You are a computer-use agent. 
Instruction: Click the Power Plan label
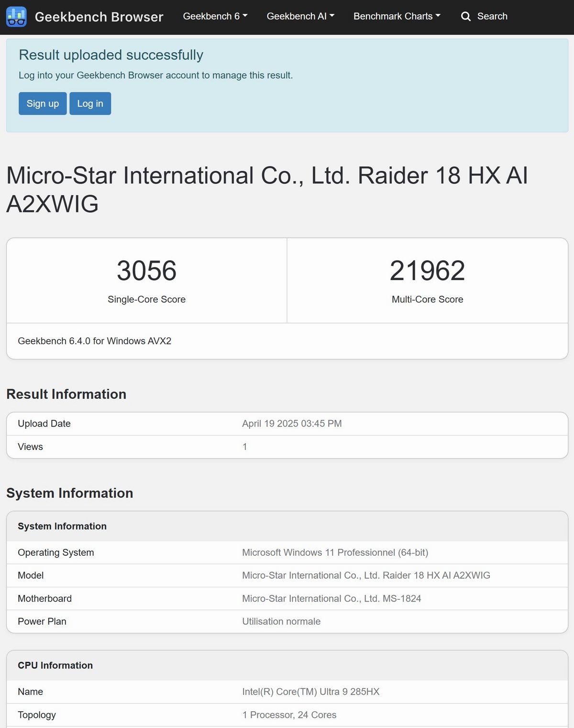pos(42,621)
